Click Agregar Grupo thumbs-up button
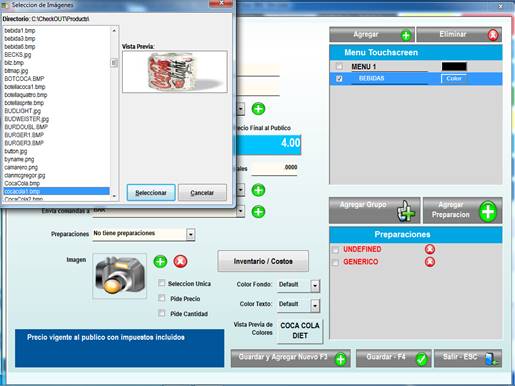Viewport: 515px width, 386px height. 374,210
